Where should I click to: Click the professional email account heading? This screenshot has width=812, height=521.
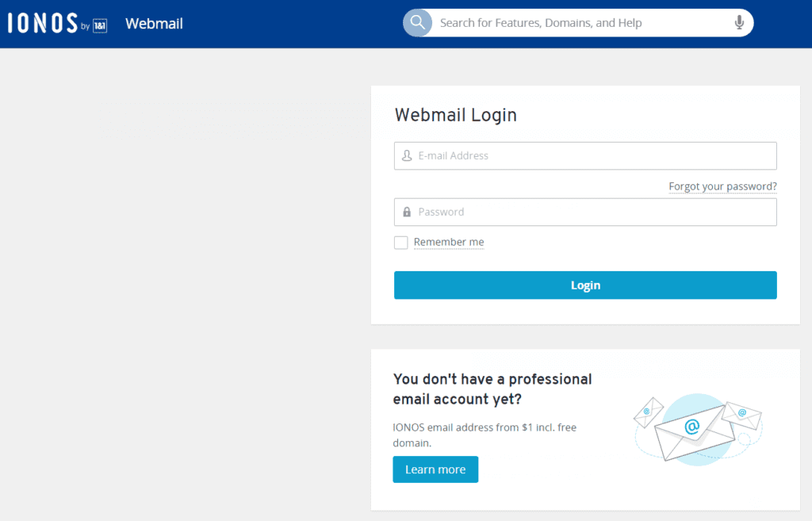pyautogui.click(x=492, y=389)
